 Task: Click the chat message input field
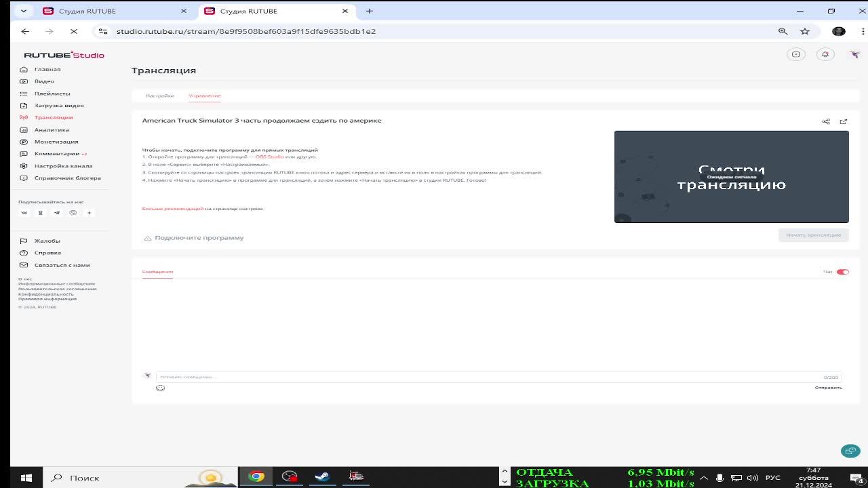pos(498,377)
